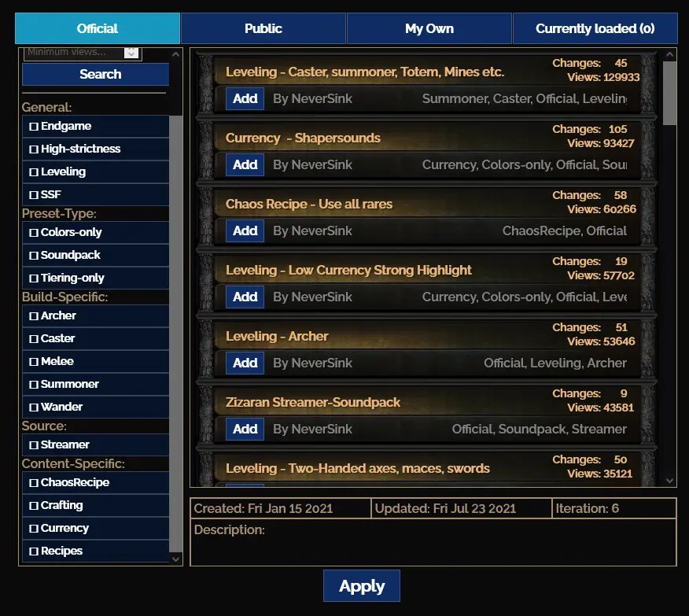Switch to the Public tab
Screen dimensions: 689x616
263,28
